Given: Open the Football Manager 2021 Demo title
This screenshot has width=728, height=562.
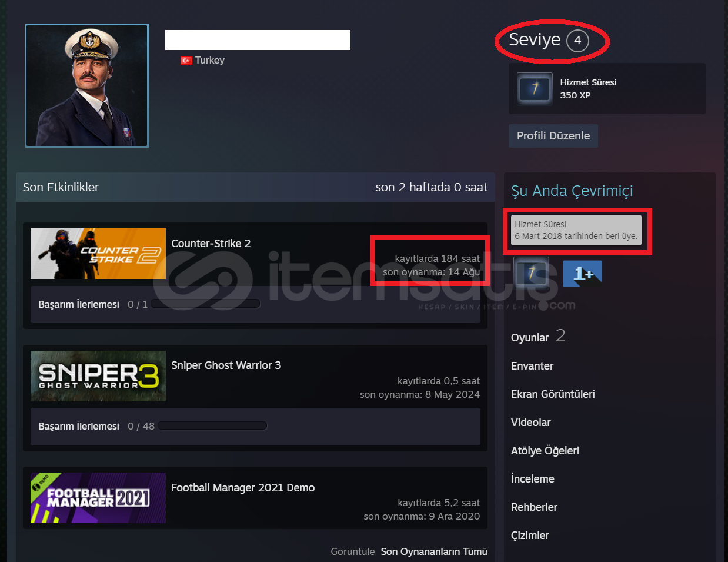Looking at the screenshot, I should (x=243, y=488).
